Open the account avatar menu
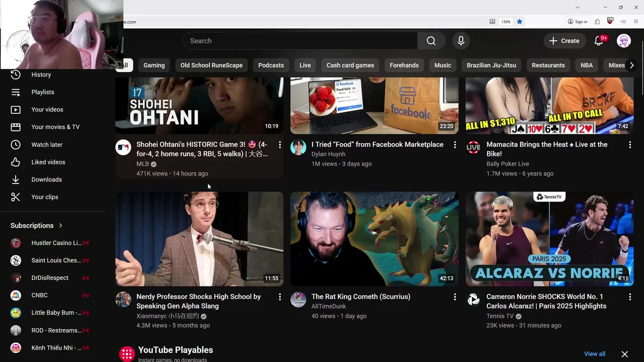Image resolution: width=644 pixels, height=362 pixels. 624,41
